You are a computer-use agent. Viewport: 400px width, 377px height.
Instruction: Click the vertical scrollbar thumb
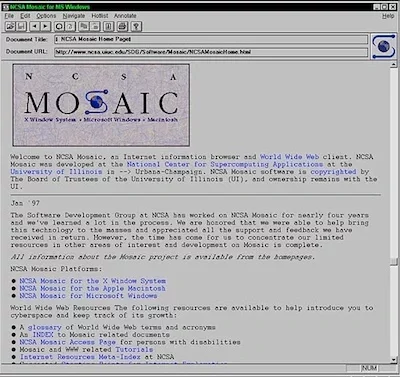pos(394,261)
